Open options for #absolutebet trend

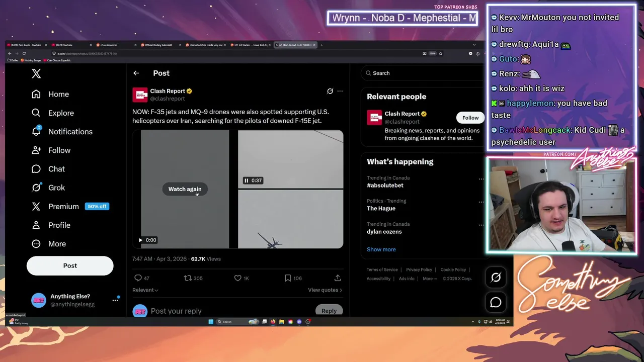pos(481,179)
